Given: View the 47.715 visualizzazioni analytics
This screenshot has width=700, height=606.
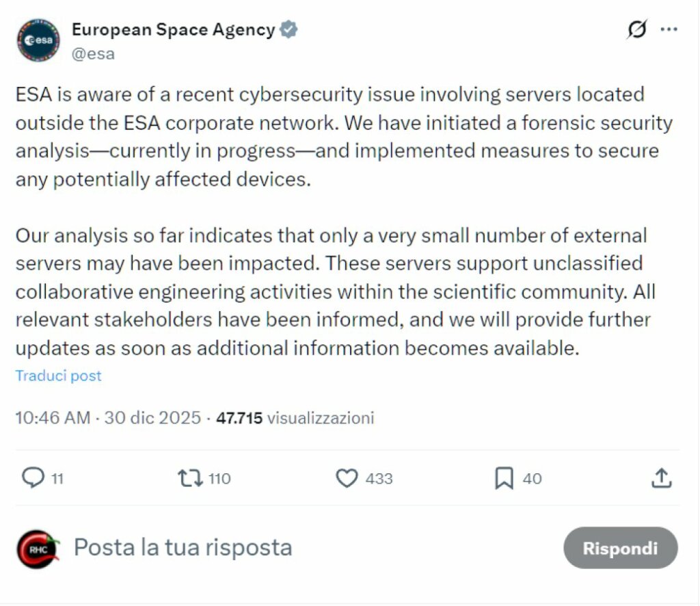Looking at the screenshot, I should (x=295, y=417).
